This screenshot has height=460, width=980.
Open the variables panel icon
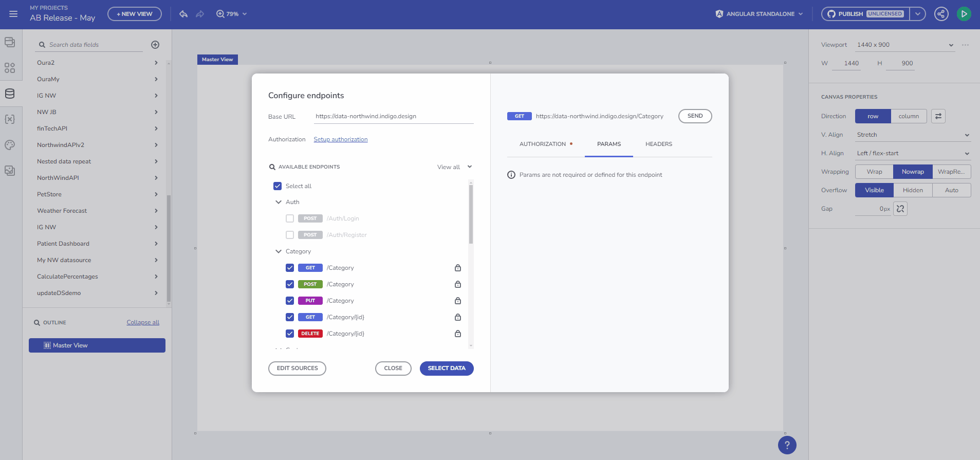[10, 119]
